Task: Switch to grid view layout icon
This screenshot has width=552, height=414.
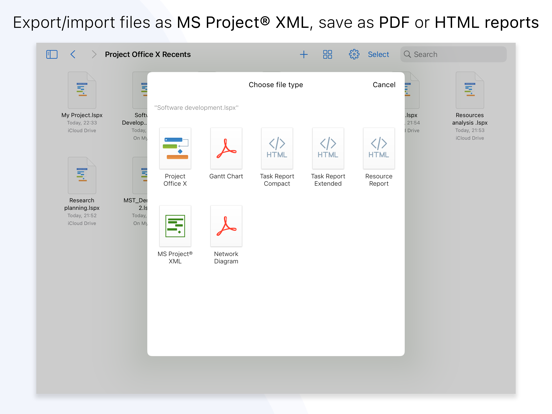Action: pos(327,54)
